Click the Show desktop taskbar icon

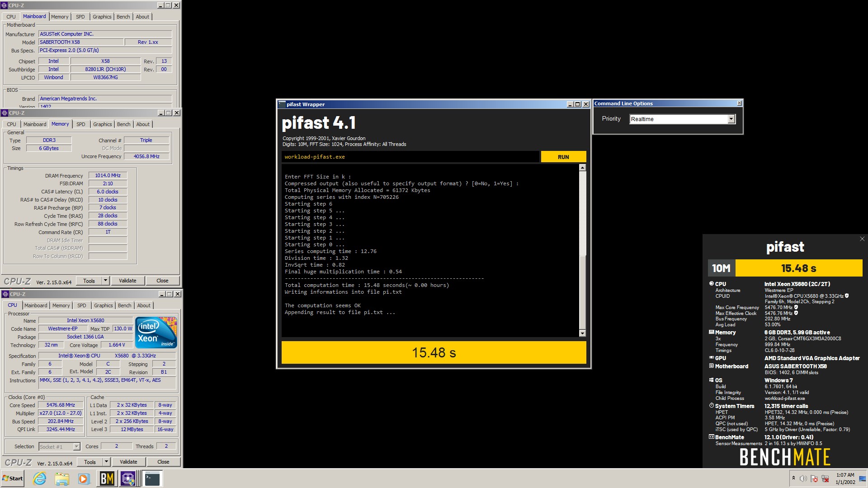click(863, 479)
